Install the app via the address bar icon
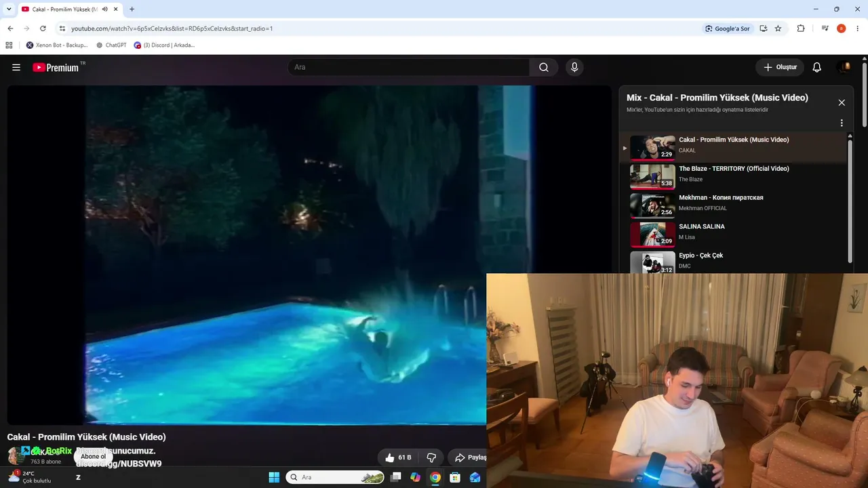Screen dimensions: 868x488 (x=764, y=28)
